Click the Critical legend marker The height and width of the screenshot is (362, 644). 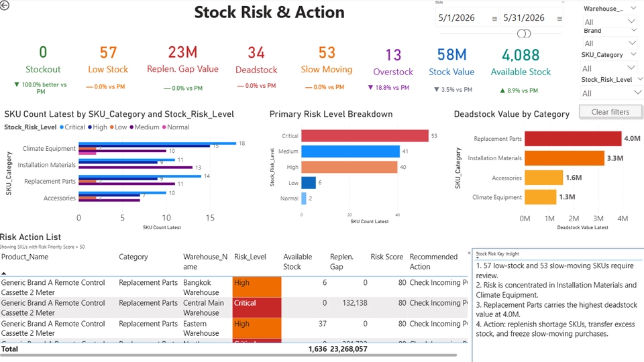pos(62,127)
